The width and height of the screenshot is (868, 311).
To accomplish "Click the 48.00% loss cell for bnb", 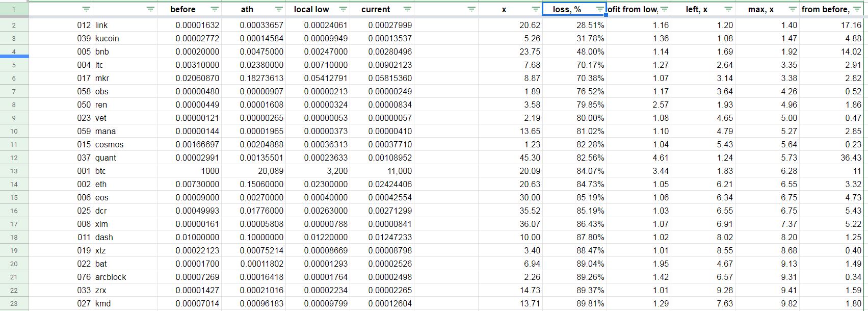I will [574, 51].
